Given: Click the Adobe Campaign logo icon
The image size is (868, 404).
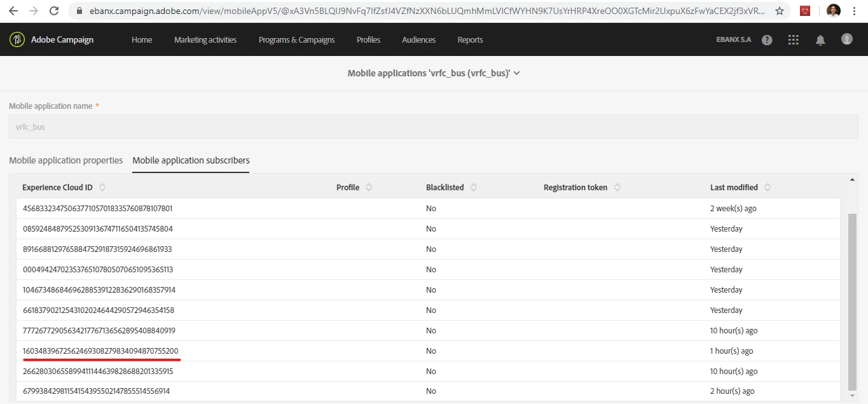Looking at the screenshot, I should [x=17, y=39].
